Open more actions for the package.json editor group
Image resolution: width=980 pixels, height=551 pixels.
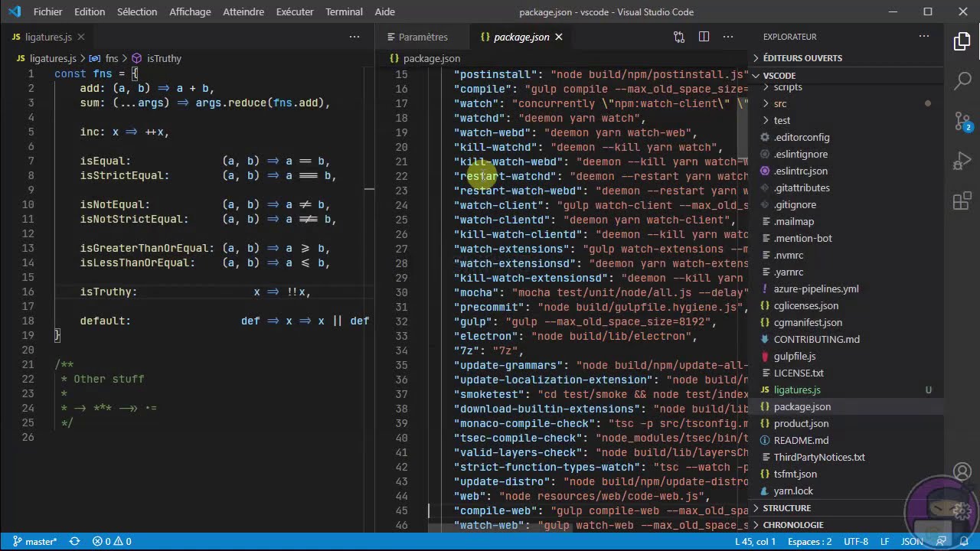coord(728,37)
